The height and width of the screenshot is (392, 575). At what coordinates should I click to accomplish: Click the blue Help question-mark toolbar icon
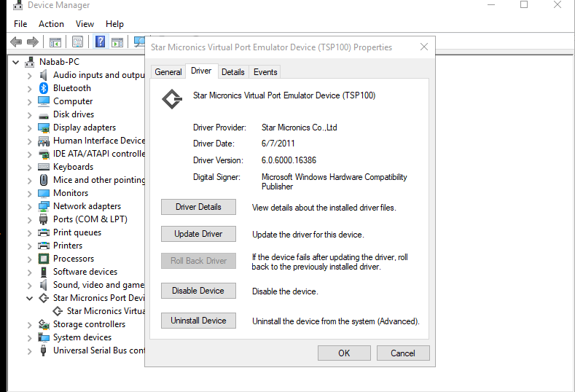pos(100,42)
